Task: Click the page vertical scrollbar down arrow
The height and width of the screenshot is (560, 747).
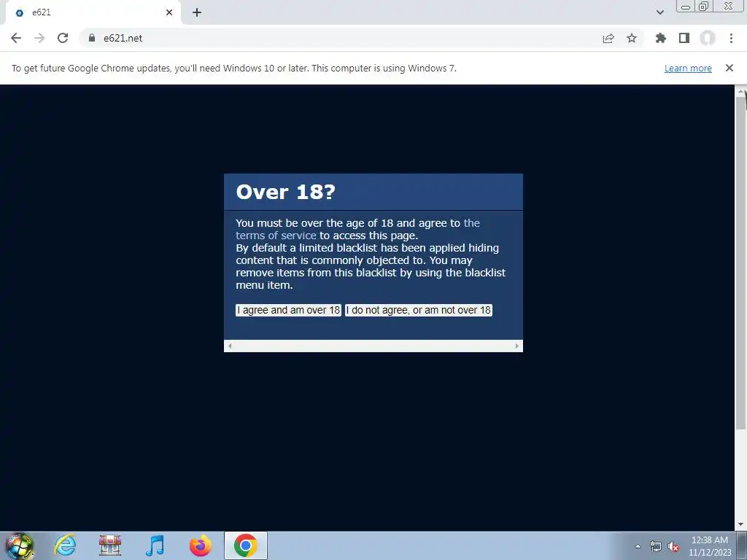Action: (x=741, y=525)
